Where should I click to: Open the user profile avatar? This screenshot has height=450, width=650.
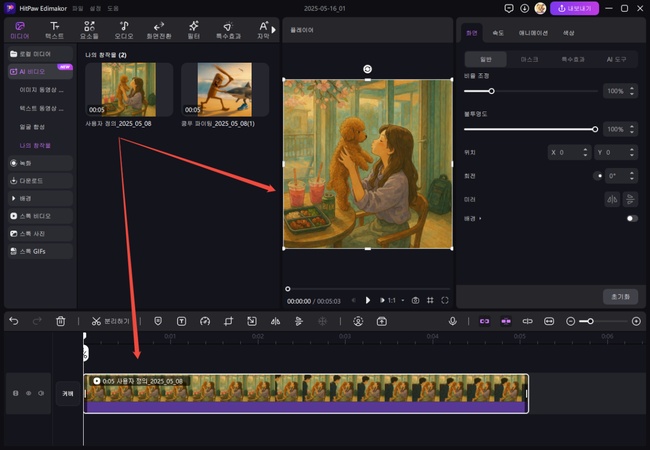540,8
